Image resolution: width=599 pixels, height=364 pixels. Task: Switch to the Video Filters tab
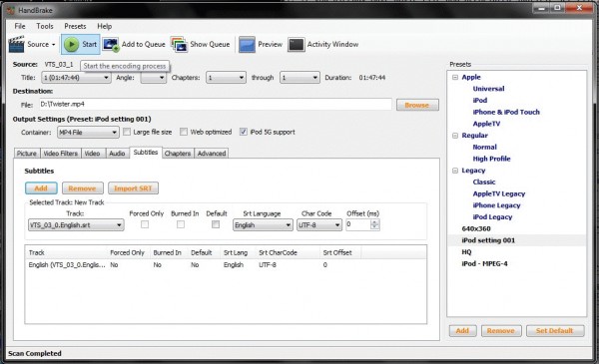pyautogui.click(x=60, y=154)
